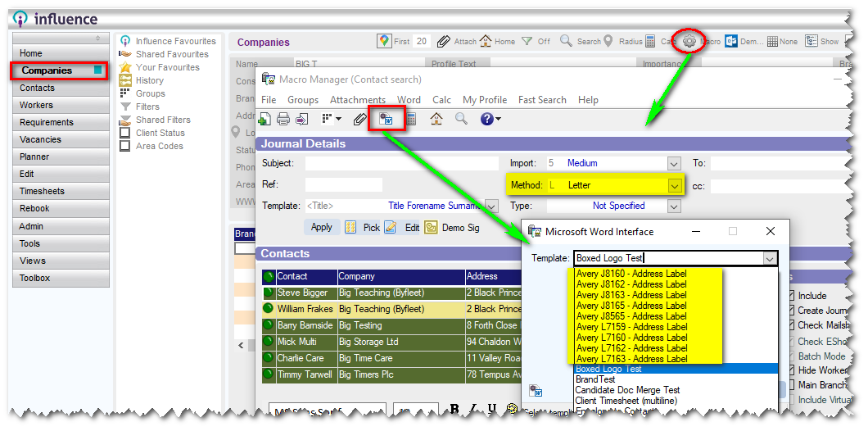Image resolution: width=868 pixels, height=431 pixels.
Task: Click the History icon in sidebar
Action: 125,80
